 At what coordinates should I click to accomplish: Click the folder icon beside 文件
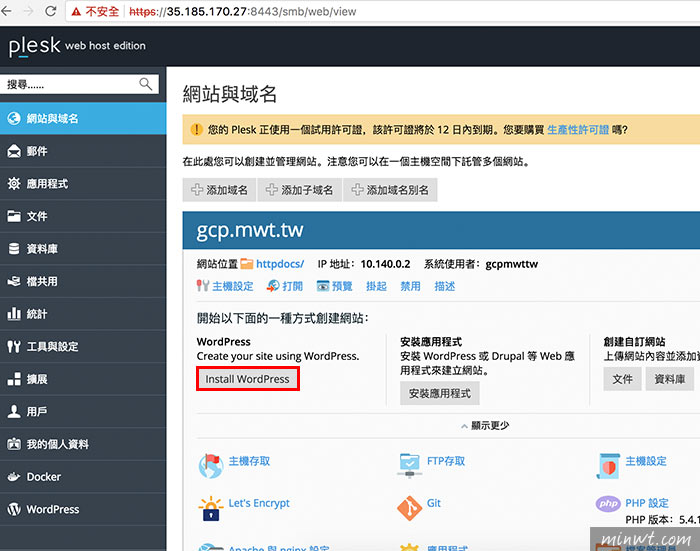pyautogui.click(x=14, y=216)
